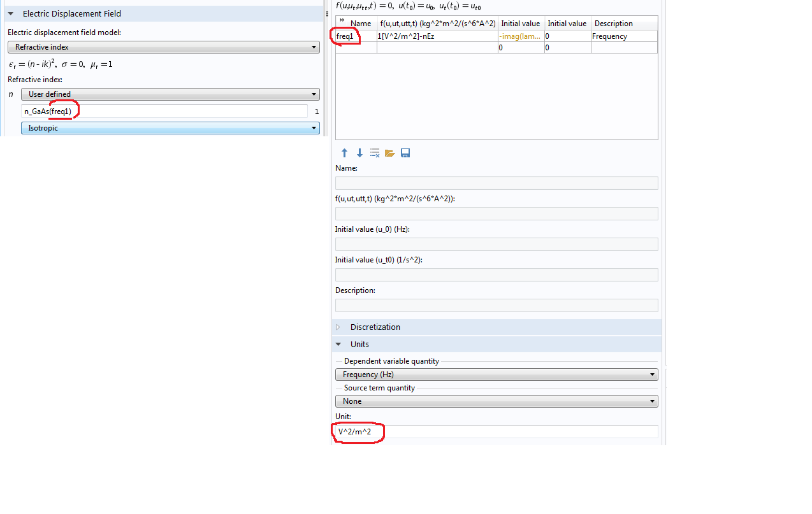The image size is (812, 514).
Task: Click the Move Down arrow icon
Action: point(359,153)
